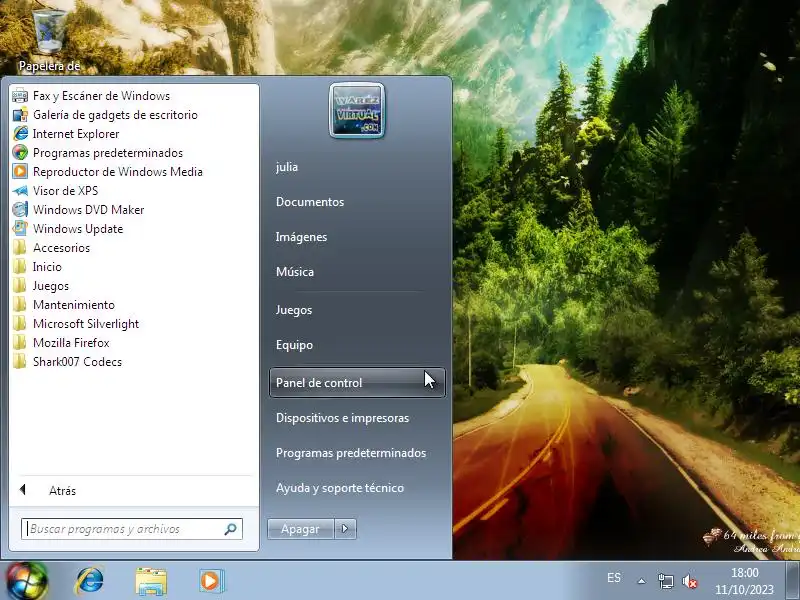Open Programas predeterminados in left programs list

tap(97, 153)
